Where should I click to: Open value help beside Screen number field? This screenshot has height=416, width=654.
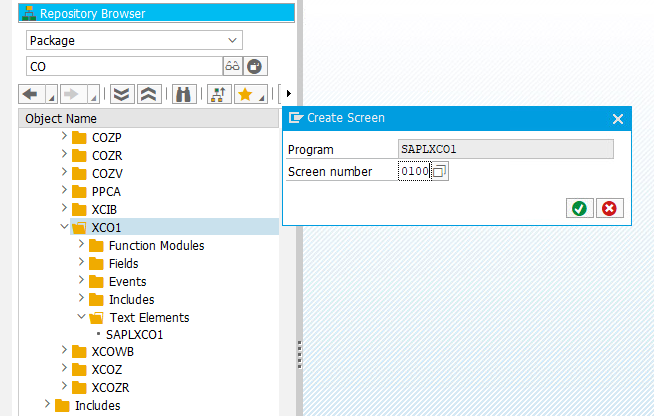440,172
